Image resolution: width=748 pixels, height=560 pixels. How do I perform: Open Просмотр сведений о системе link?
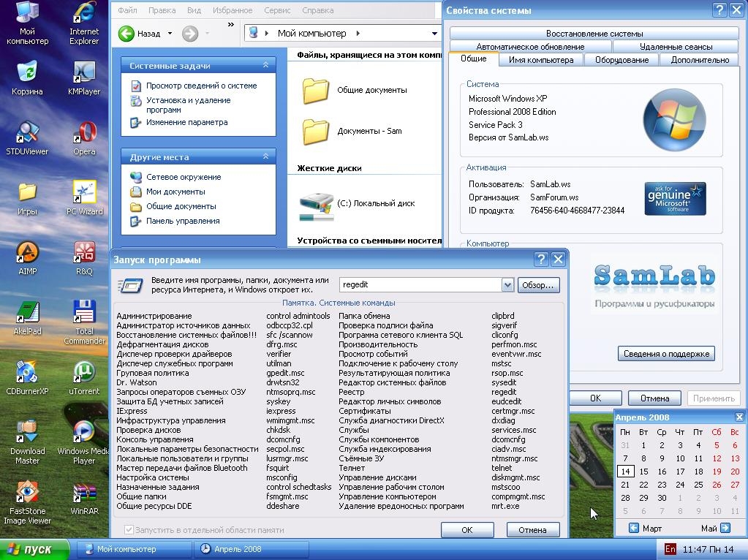201,86
